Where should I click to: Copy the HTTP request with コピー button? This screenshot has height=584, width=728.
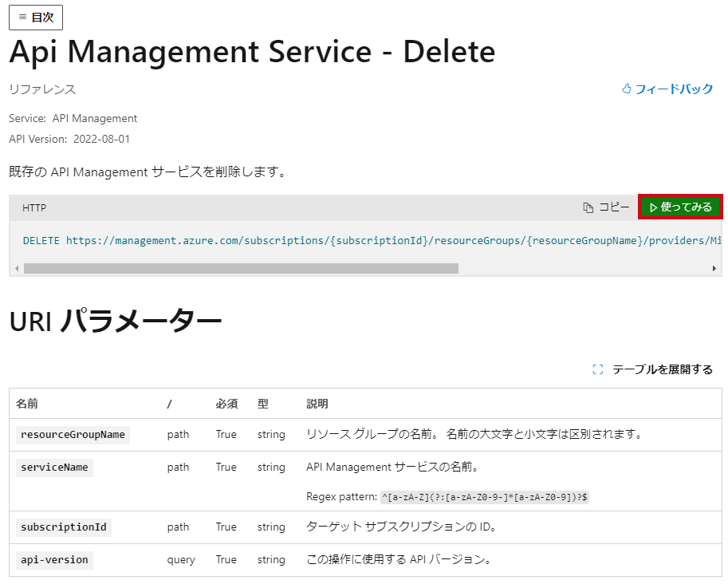[x=606, y=207]
